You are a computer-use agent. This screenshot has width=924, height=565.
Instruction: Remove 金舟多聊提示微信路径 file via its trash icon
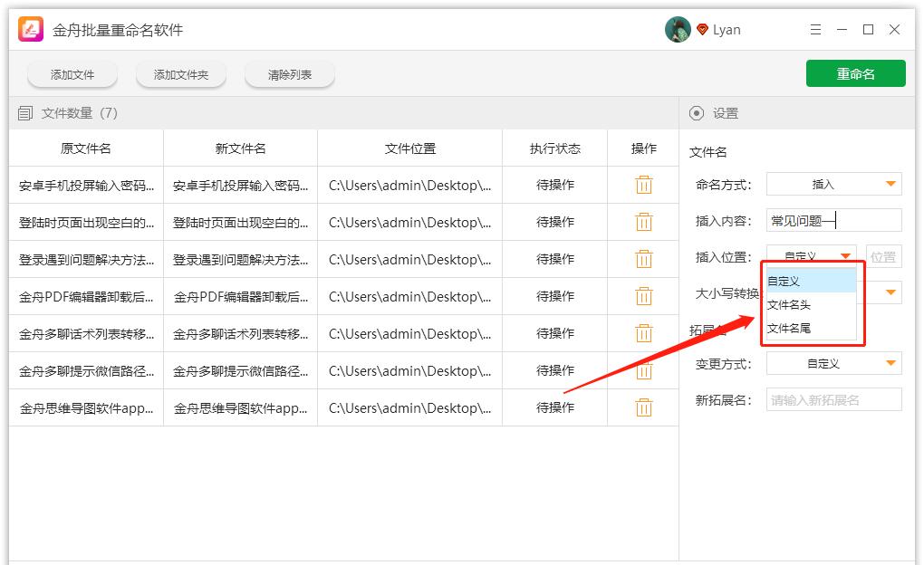tap(643, 370)
